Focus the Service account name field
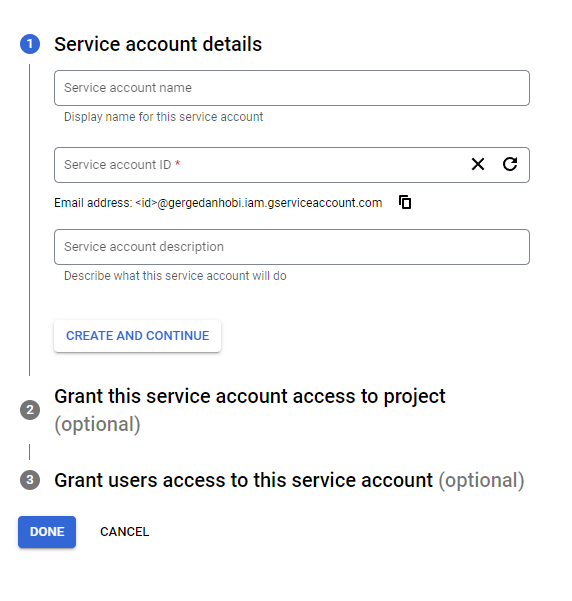This screenshot has height=601, width=572. point(292,88)
